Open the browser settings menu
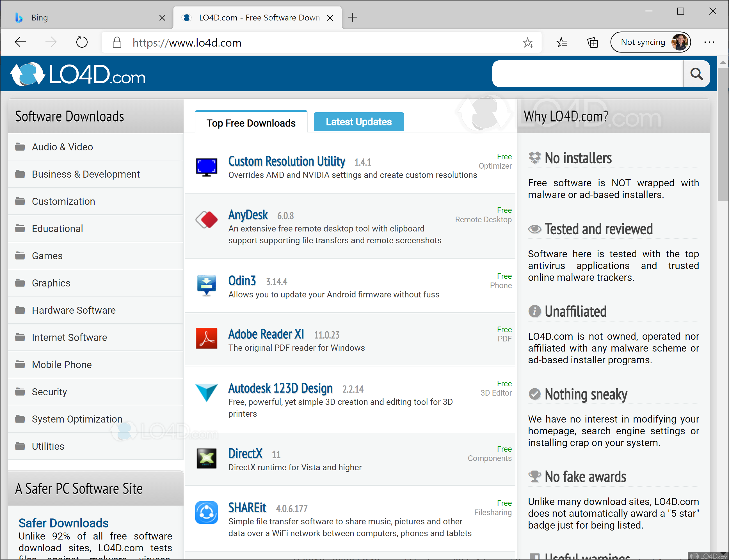This screenshot has height=560, width=729. [709, 42]
